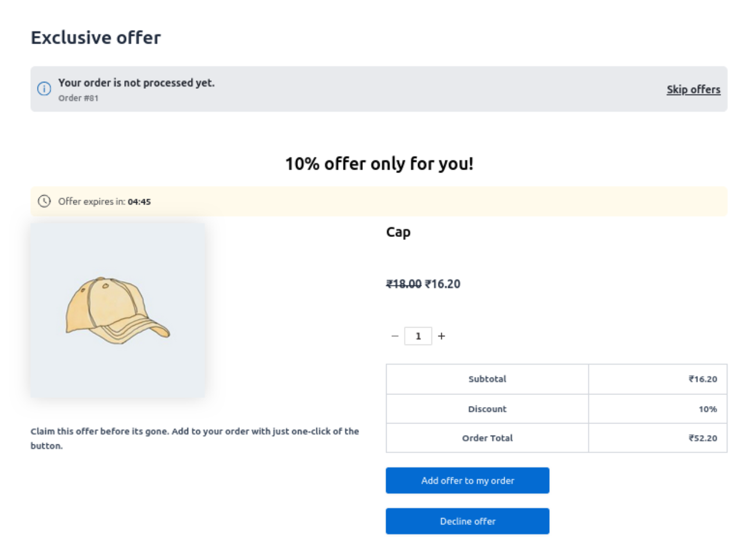Decrease quantity with the minus button
The height and width of the screenshot is (550, 756).
pyautogui.click(x=395, y=336)
